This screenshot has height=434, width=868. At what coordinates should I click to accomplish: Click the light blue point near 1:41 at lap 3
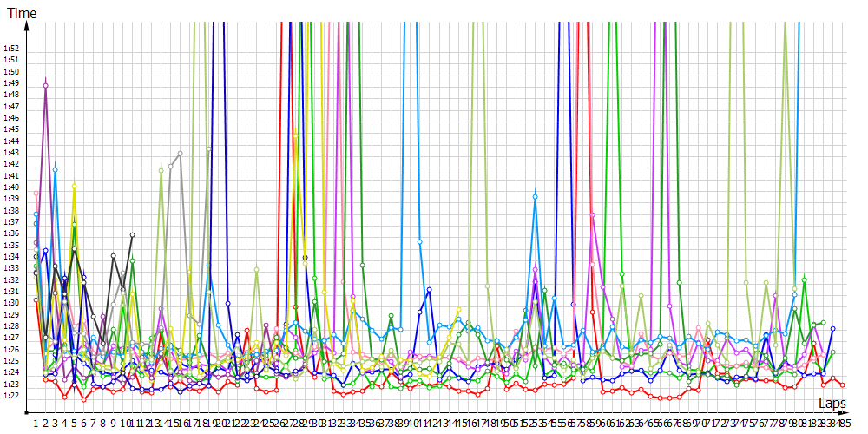pos(55,170)
